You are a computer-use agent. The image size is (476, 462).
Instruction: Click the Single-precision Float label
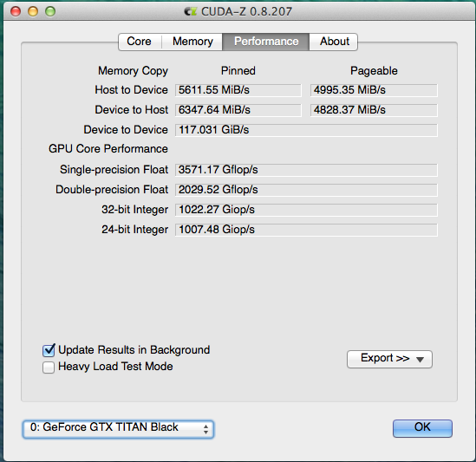click(114, 170)
